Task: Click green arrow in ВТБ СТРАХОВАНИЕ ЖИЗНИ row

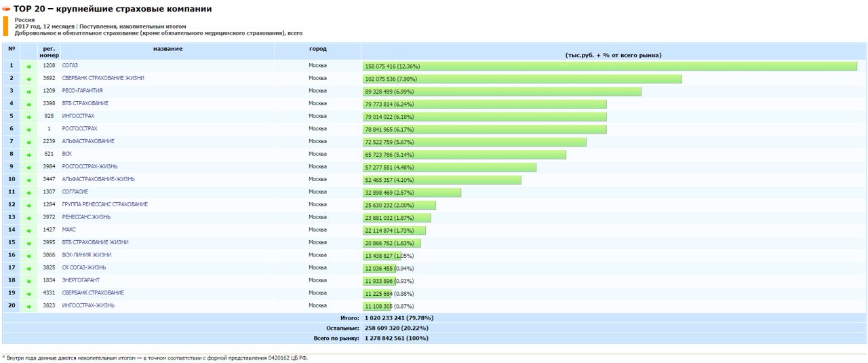Action: click(x=29, y=244)
